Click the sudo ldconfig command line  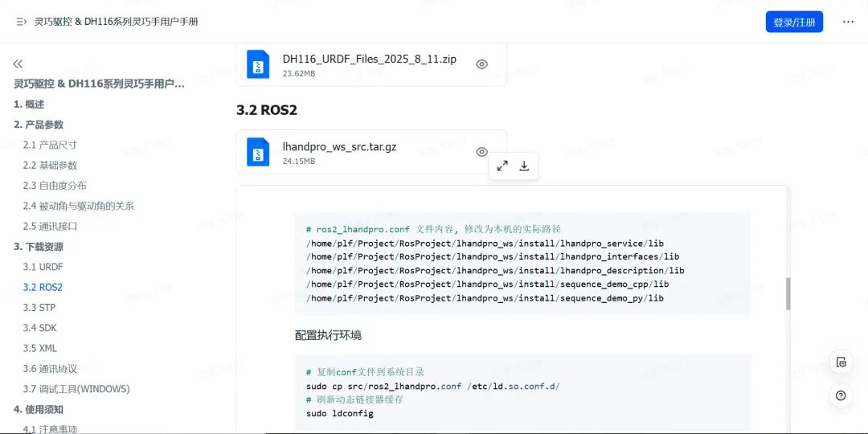(x=340, y=414)
